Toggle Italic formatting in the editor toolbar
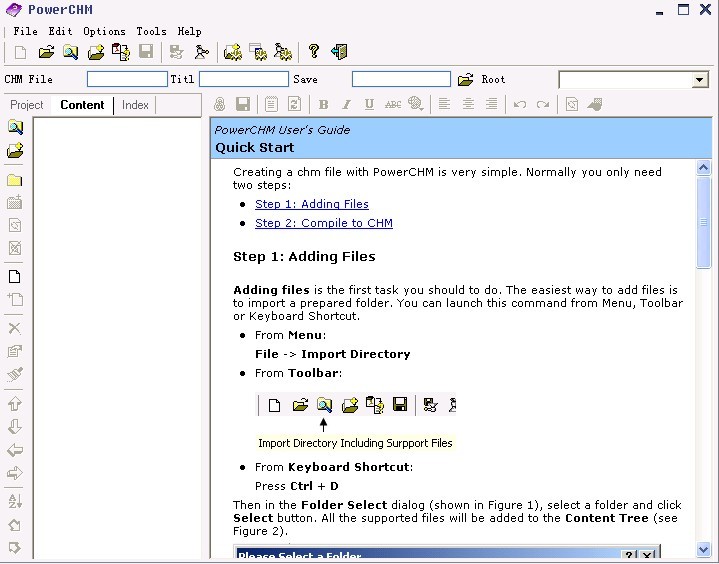The image size is (719, 564). click(x=346, y=104)
